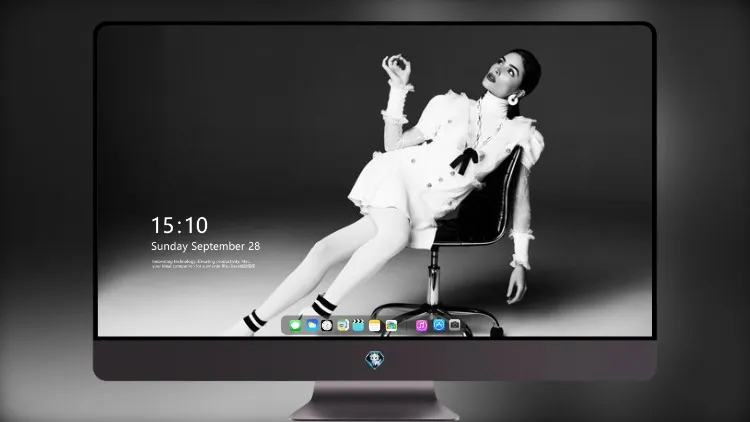Launch the teal clapperboard video app
750x422 pixels.
tap(358, 325)
